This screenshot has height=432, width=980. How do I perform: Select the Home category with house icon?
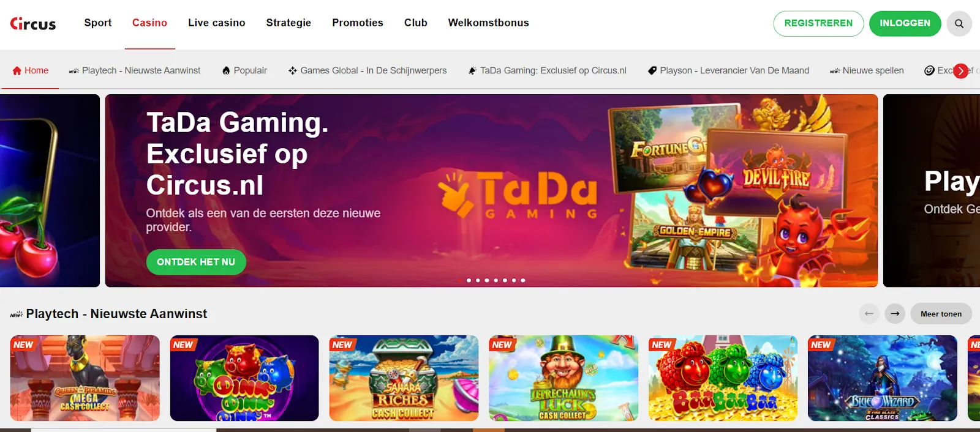coord(30,70)
